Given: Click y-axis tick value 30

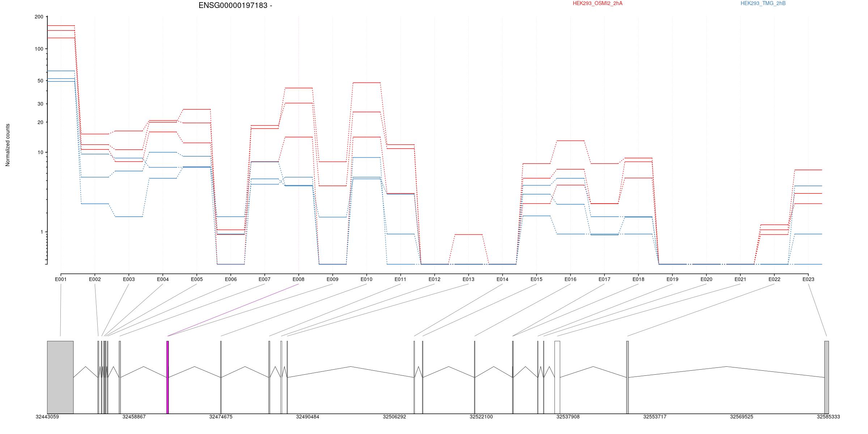Looking at the screenshot, I should click(40, 104).
